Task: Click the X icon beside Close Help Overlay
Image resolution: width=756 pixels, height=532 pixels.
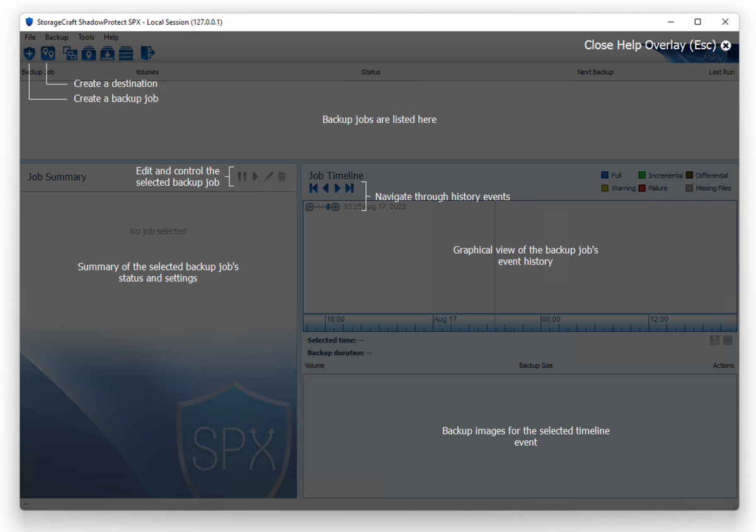Action: click(x=726, y=45)
